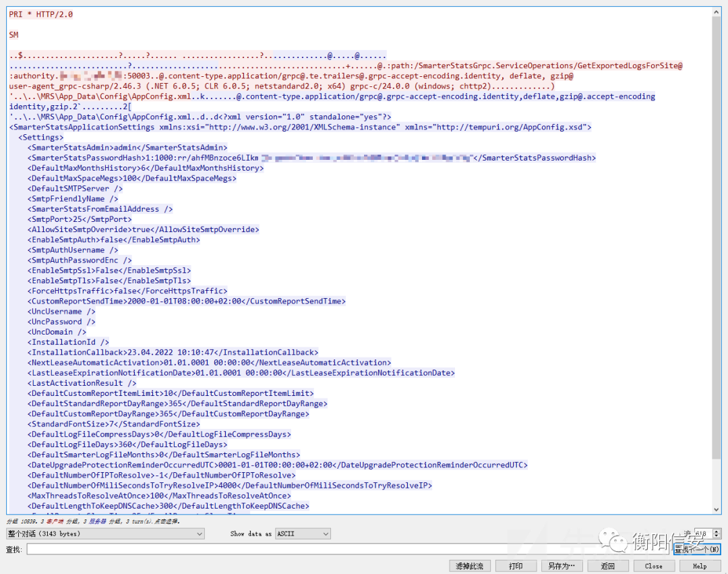The image size is (728, 574).
Task: Click the AllowSiteSmtpOverride true line
Action: tap(143, 229)
